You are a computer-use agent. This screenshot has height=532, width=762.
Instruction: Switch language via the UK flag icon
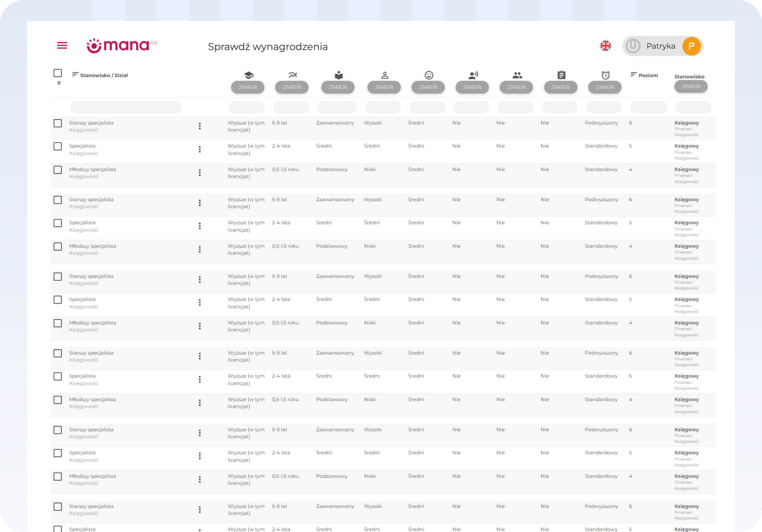point(605,46)
